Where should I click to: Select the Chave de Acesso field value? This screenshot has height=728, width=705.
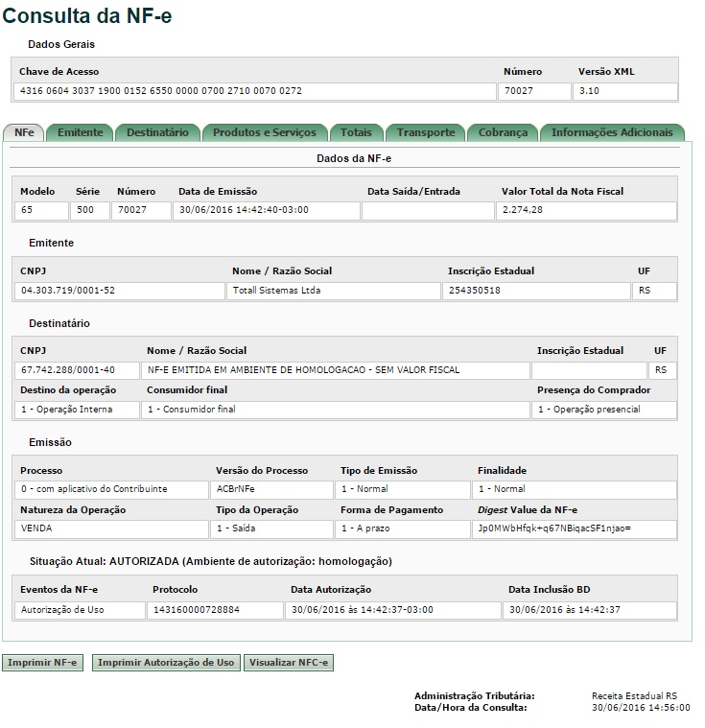point(255,91)
